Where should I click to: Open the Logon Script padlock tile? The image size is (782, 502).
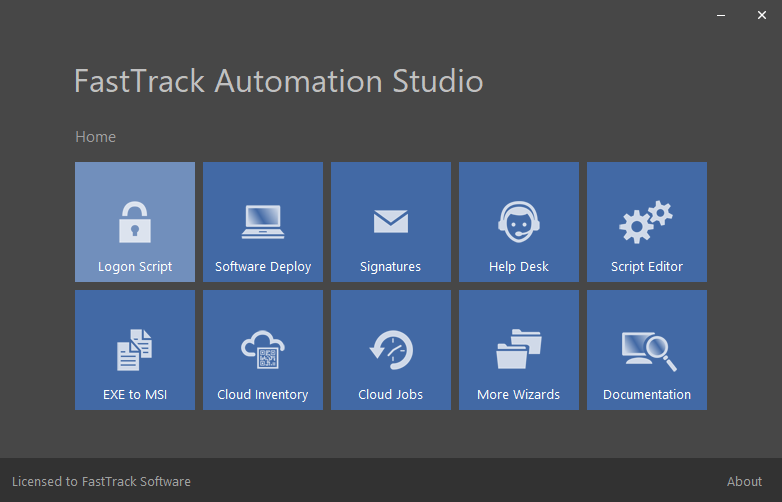click(x=135, y=222)
